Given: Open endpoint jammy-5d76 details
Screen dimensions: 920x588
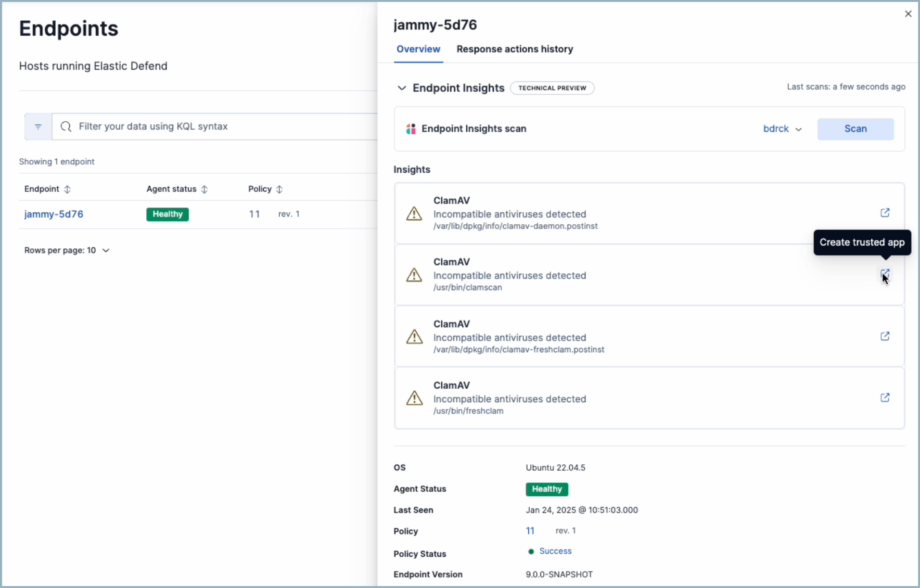Looking at the screenshot, I should [54, 214].
